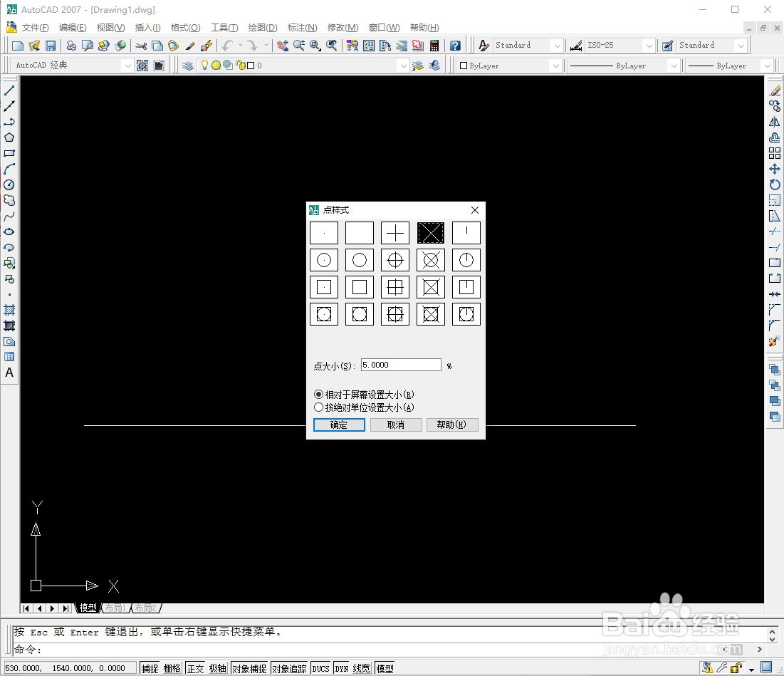Viewport: 784px width, 676px height.
Task: Click the New drawing icon
Action: point(18,46)
